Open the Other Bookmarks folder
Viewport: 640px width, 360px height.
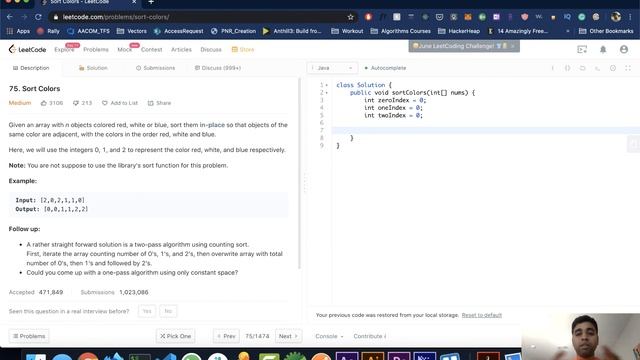coord(606,31)
